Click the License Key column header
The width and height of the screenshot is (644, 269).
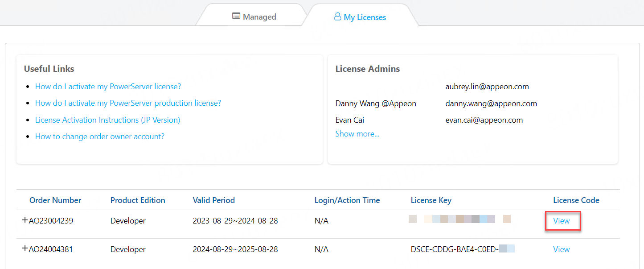click(431, 200)
